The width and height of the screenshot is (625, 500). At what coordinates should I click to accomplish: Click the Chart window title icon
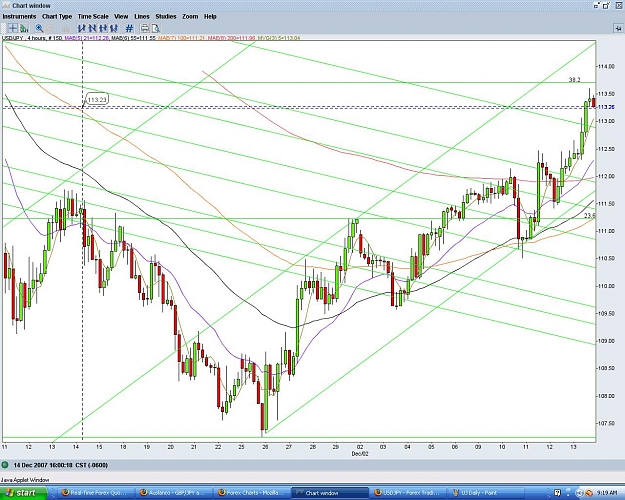click(x=6, y=6)
